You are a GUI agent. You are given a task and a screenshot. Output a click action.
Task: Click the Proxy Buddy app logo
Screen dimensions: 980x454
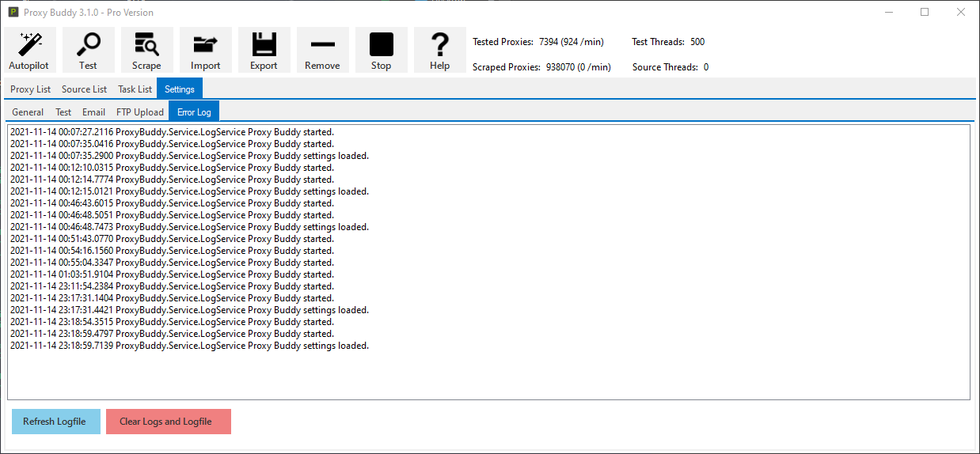tap(13, 12)
